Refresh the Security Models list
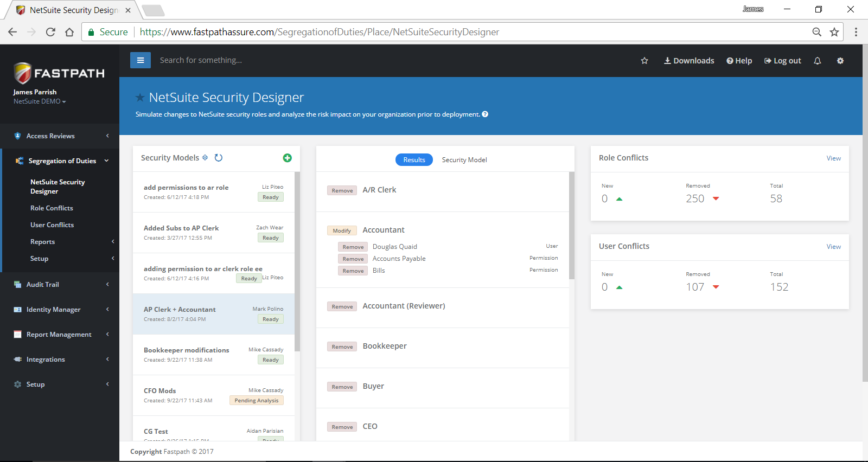 point(219,158)
